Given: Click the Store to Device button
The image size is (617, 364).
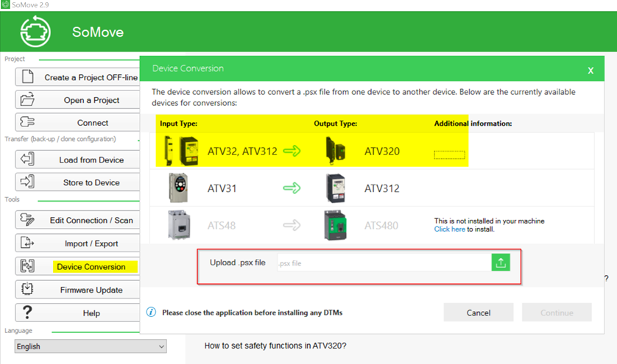Looking at the screenshot, I should pos(77,182).
